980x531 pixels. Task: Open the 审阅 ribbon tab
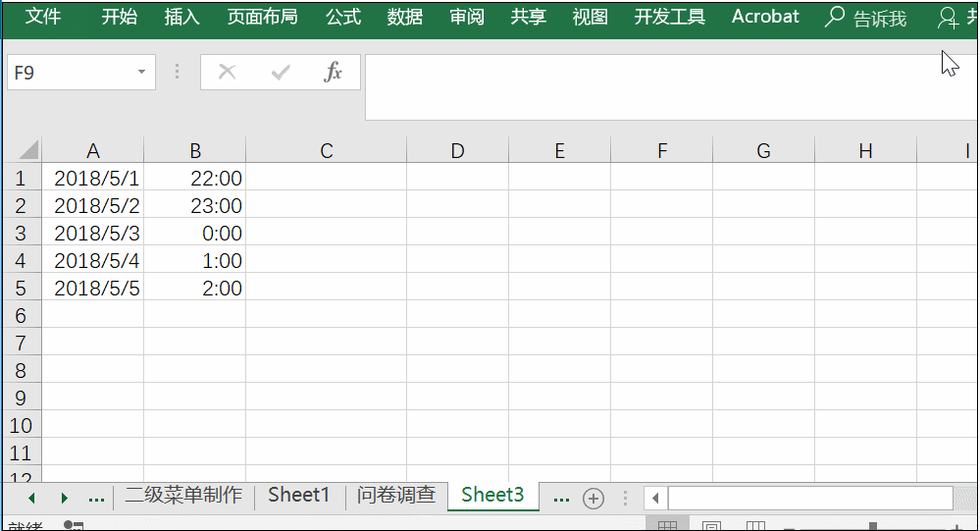[467, 17]
